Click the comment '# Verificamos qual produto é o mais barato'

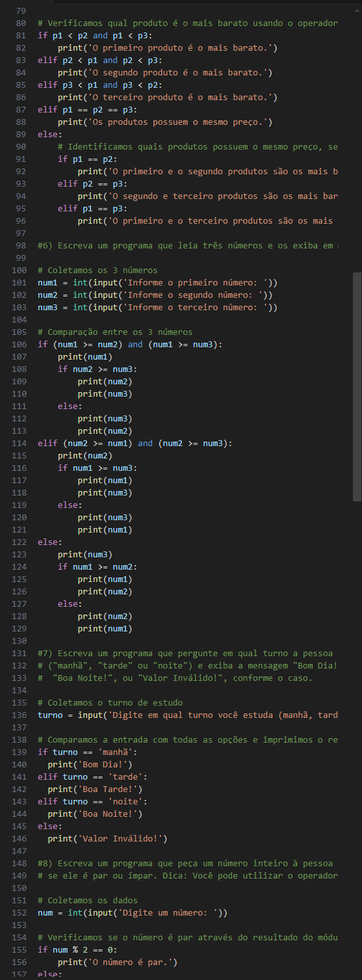pyautogui.click(x=187, y=23)
